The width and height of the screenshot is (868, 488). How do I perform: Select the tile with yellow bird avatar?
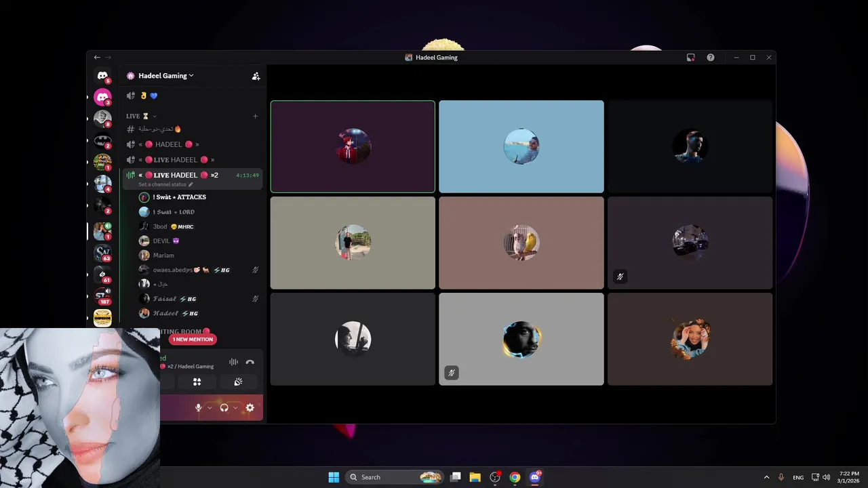[x=521, y=243]
